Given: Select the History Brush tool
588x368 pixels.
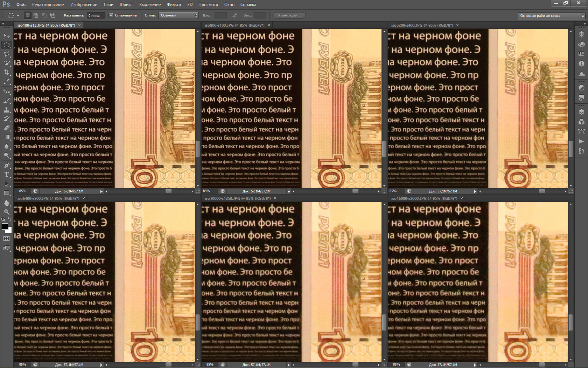Looking at the screenshot, I should pos(7,119).
